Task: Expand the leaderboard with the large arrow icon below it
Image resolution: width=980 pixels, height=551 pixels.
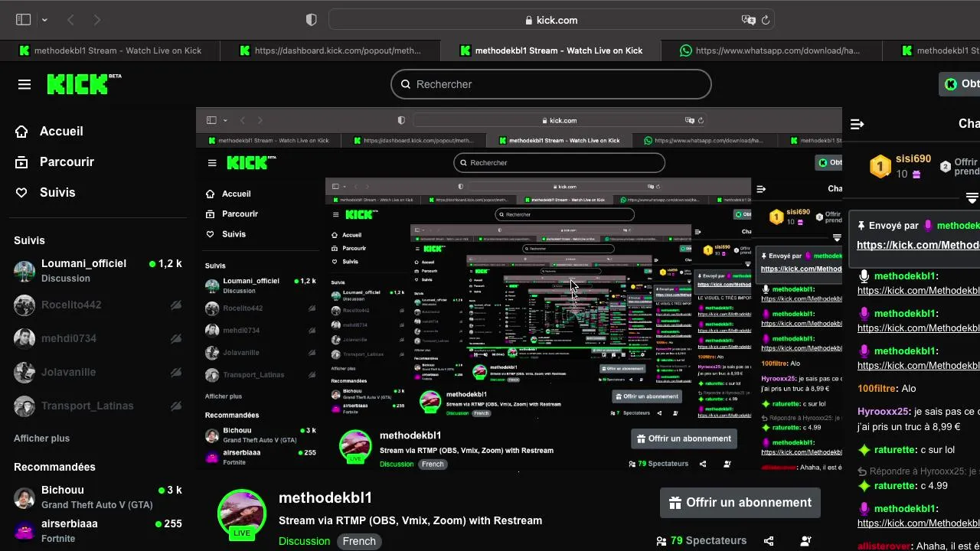Action: coord(972,198)
